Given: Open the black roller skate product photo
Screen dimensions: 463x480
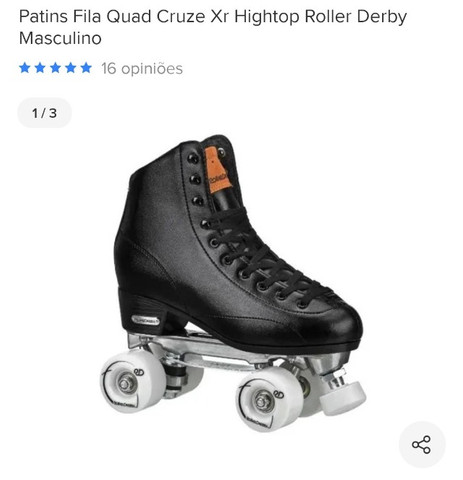Looking at the screenshot, I should click(x=233, y=283).
